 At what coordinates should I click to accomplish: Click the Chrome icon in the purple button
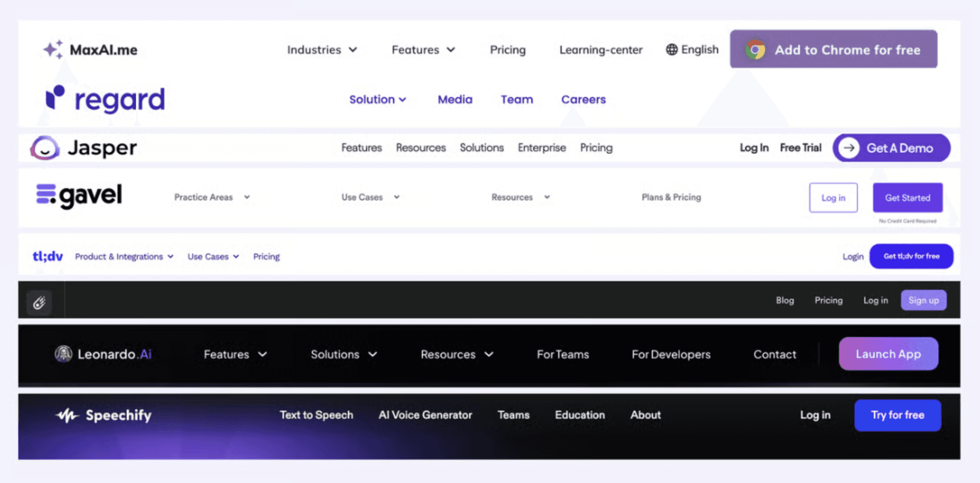tap(756, 50)
